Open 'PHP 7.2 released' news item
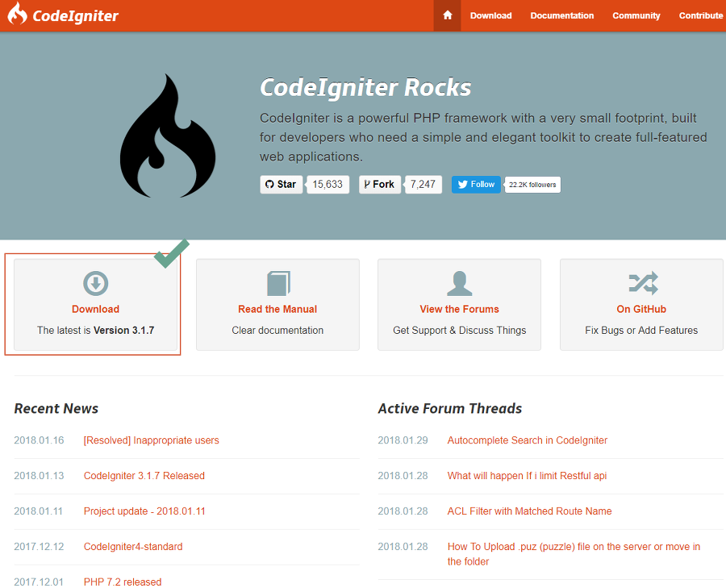 tap(123, 582)
